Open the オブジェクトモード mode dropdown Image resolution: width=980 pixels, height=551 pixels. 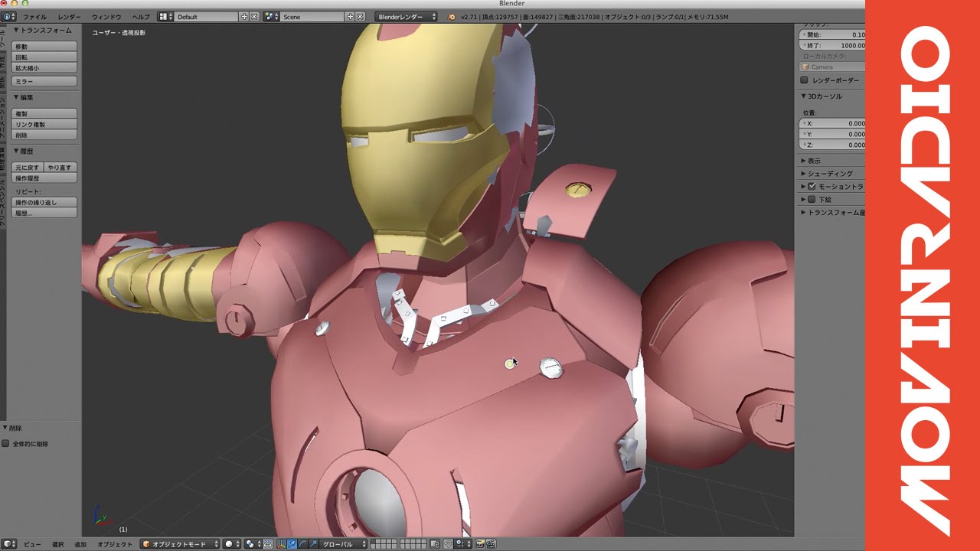[179, 544]
